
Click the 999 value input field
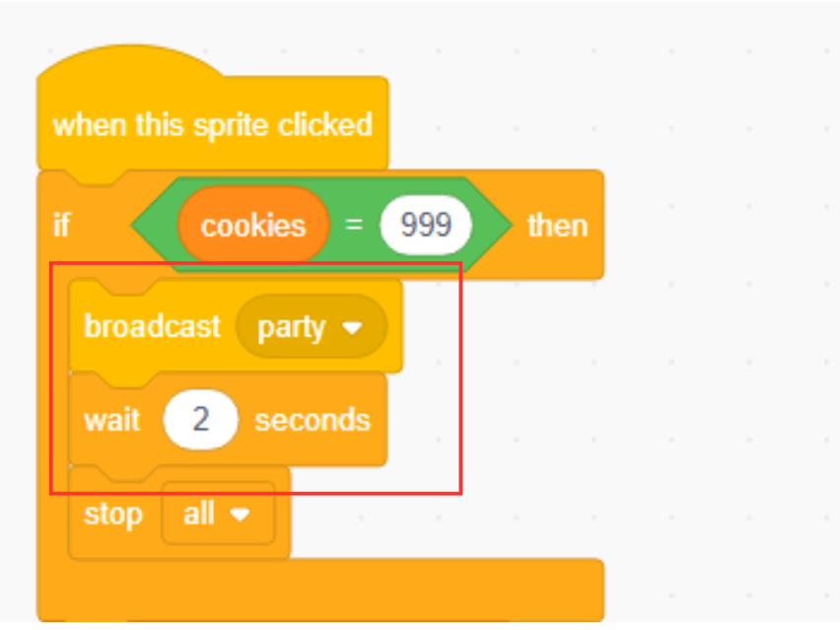coord(426,226)
